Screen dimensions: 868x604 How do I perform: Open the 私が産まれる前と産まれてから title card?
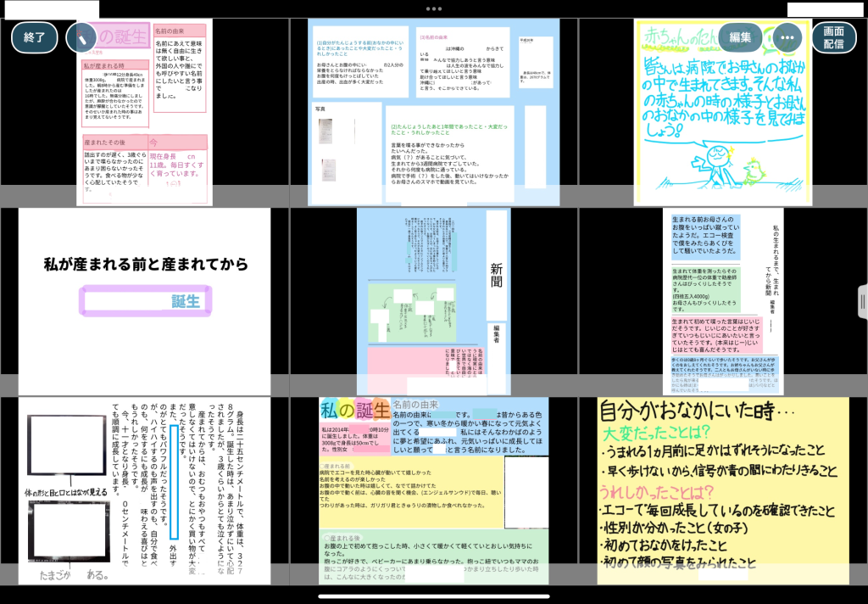pyautogui.click(x=144, y=302)
